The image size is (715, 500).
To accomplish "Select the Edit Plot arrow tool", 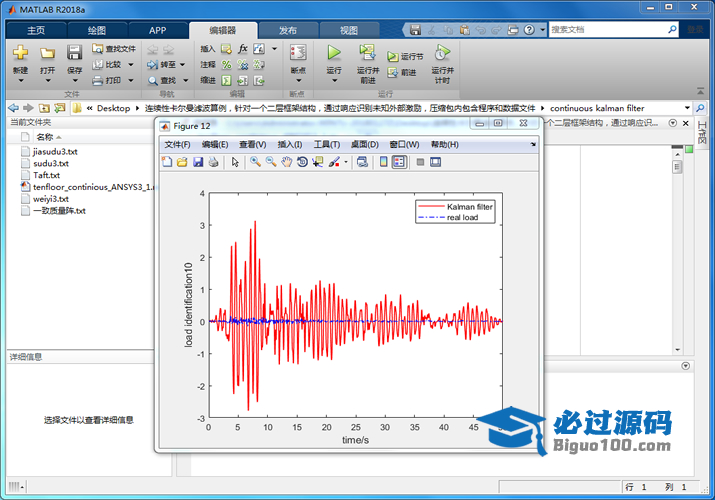I will click(x=235, y=162).
